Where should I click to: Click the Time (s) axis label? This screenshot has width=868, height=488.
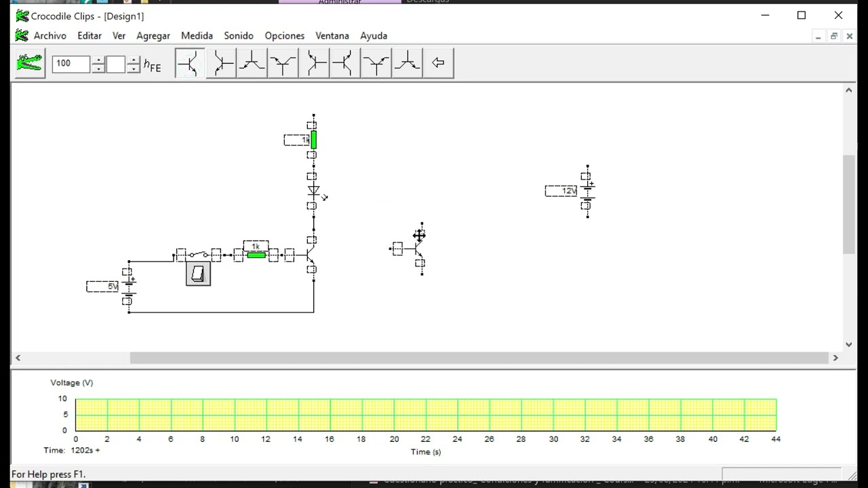426,452
